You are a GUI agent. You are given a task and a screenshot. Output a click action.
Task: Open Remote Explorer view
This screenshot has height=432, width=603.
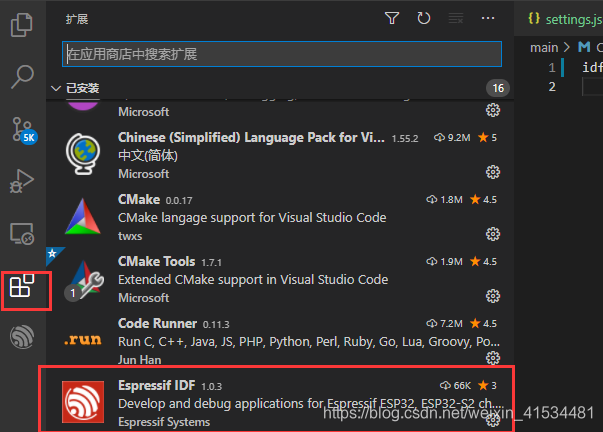click(x=22, y=234)
